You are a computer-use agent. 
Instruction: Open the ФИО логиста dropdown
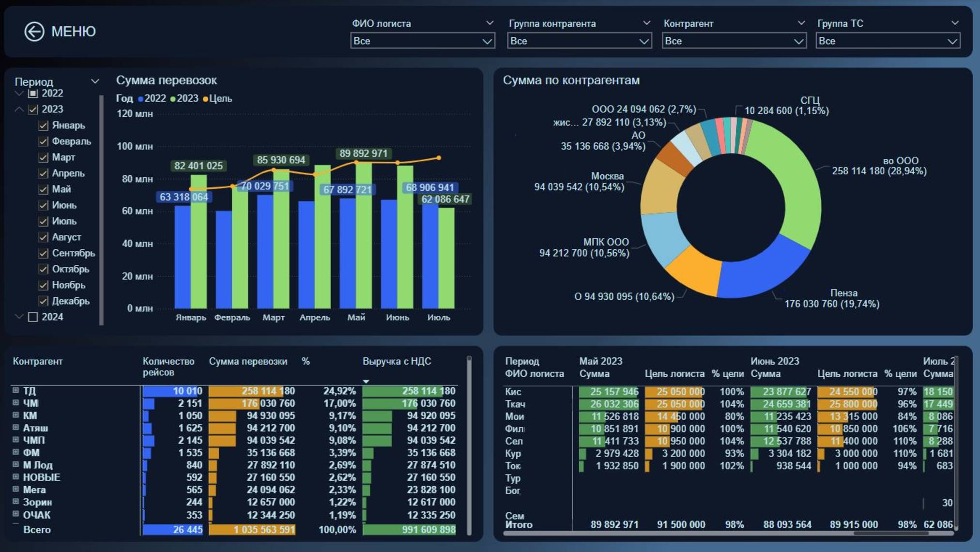click(x=487, y=41)
